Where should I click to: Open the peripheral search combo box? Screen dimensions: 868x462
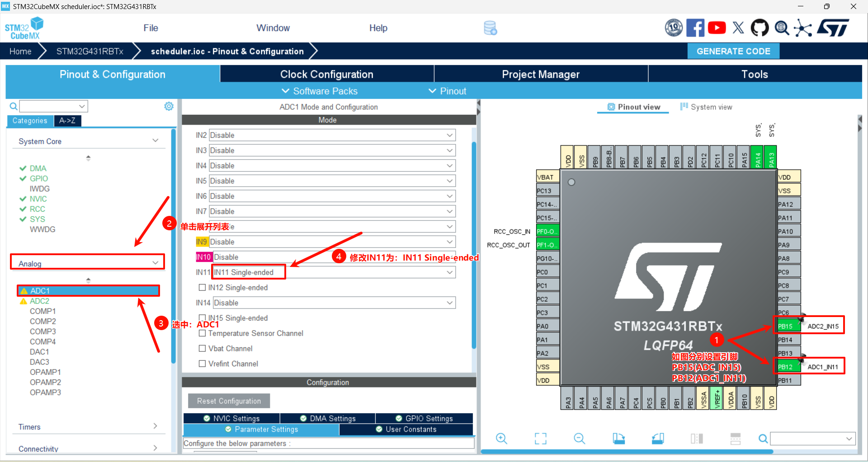53,106
